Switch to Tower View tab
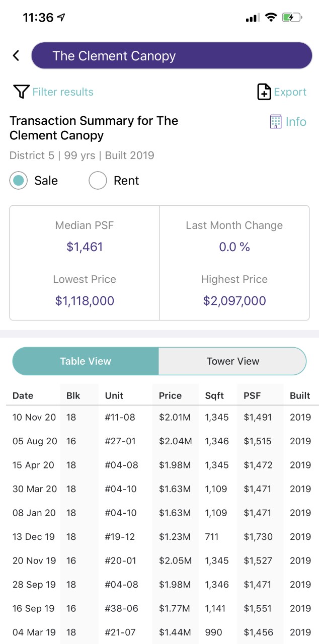Screen dimensions: 319x644 232,361
